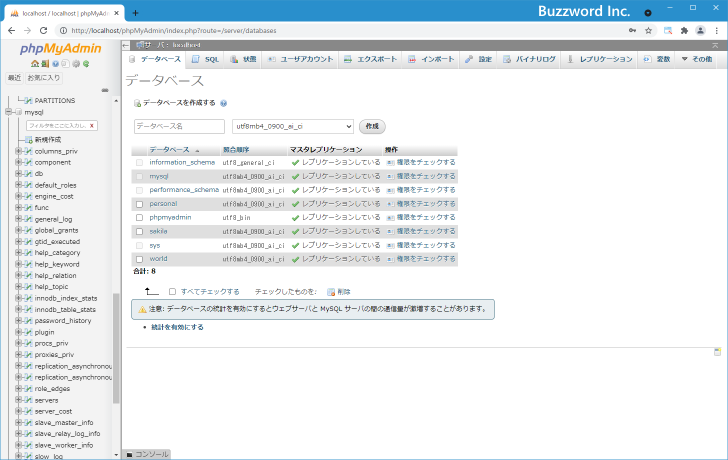Click structure icon of columns_priv table
The image size is (728, 460).
tap(29, 151)
